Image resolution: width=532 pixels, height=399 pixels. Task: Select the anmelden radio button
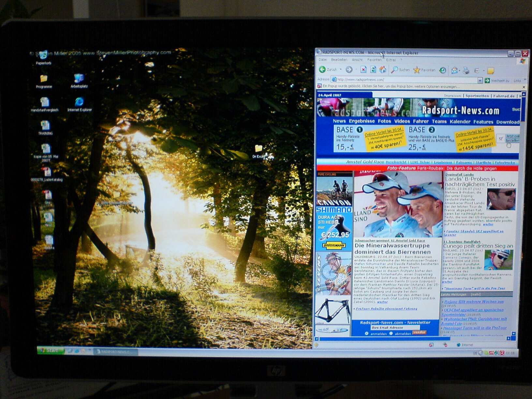point(366,333)
